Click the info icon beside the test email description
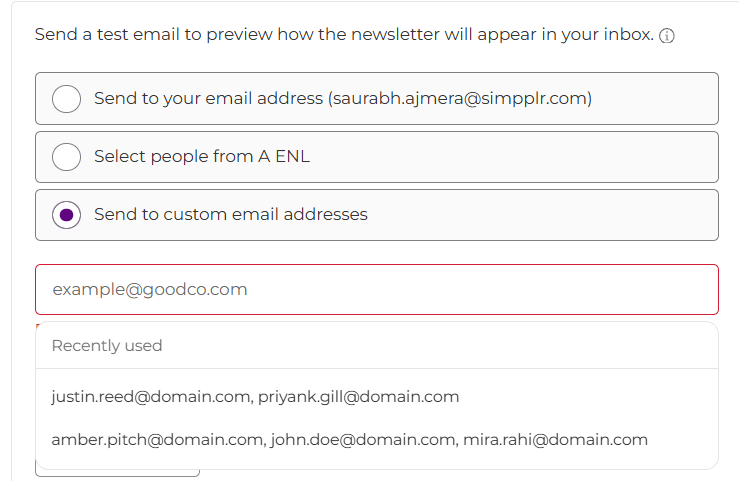 pyautogui.click(x=667, y=36)
